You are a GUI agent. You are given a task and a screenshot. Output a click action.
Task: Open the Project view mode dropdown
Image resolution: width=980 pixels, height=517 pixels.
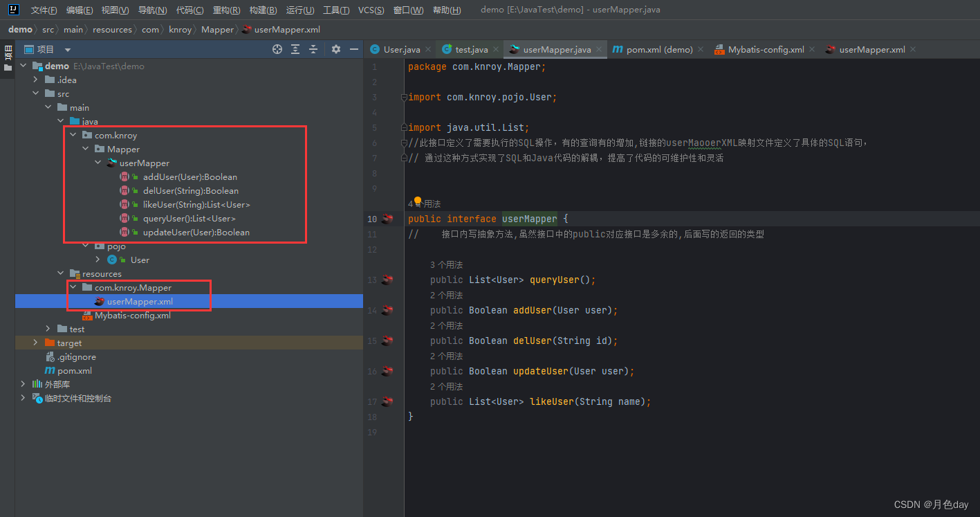pyautogui.click(x=68, y=50)
